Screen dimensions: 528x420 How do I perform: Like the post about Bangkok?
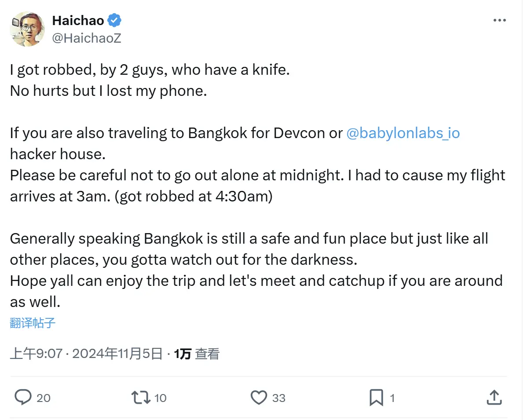pos(260,397)
